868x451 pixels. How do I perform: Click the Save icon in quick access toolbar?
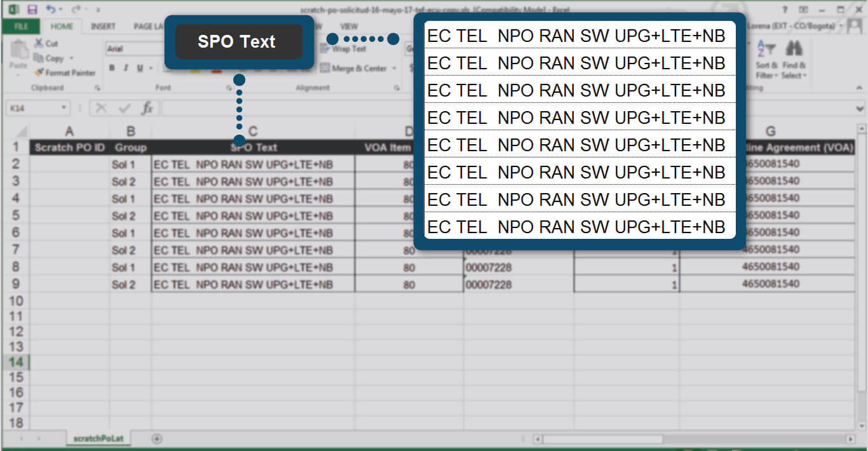[x=32, y=10]
